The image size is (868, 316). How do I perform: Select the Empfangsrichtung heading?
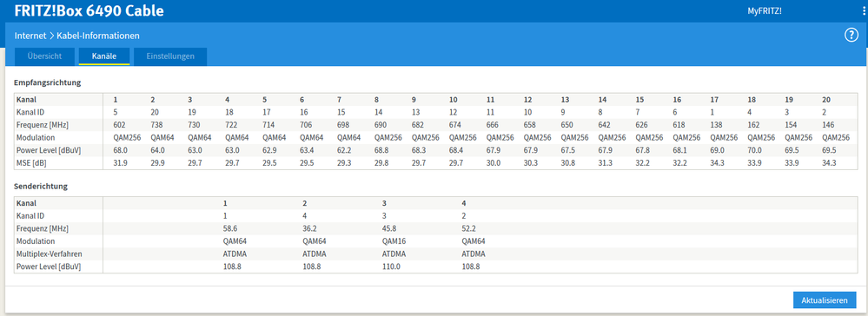(48, 83)
